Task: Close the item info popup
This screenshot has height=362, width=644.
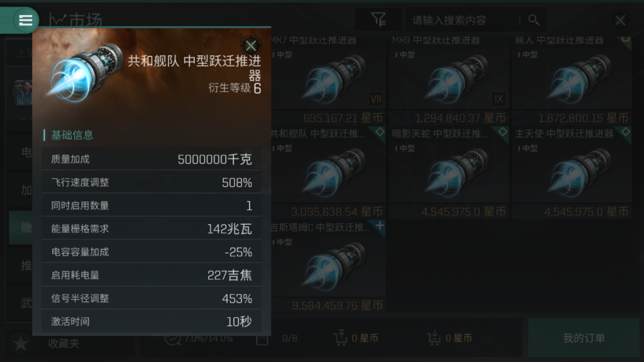Action: coord(251,46)
